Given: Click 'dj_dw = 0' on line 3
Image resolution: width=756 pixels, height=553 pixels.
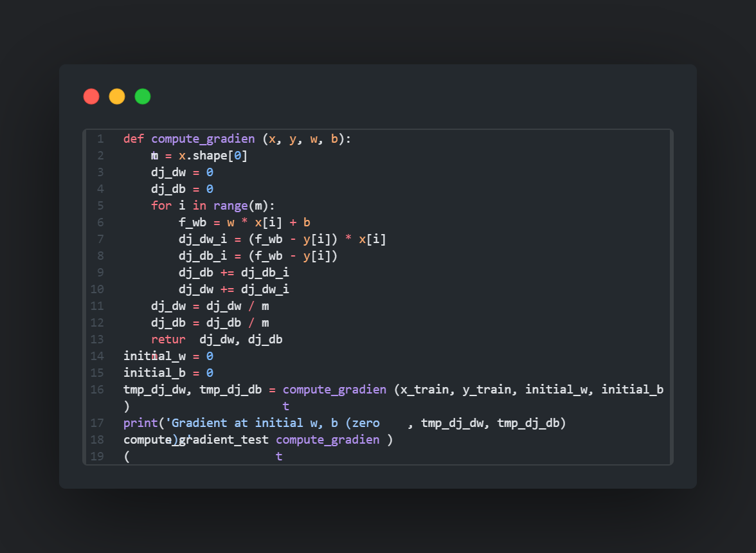Looking at the screenshot, I should click(183, 172).
